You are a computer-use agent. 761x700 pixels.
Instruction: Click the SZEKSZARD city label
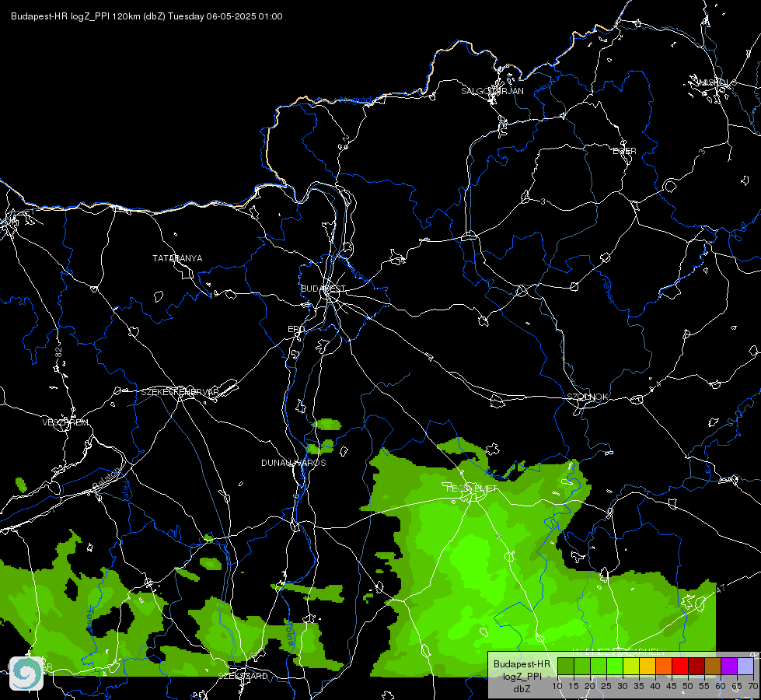[243, 676]
